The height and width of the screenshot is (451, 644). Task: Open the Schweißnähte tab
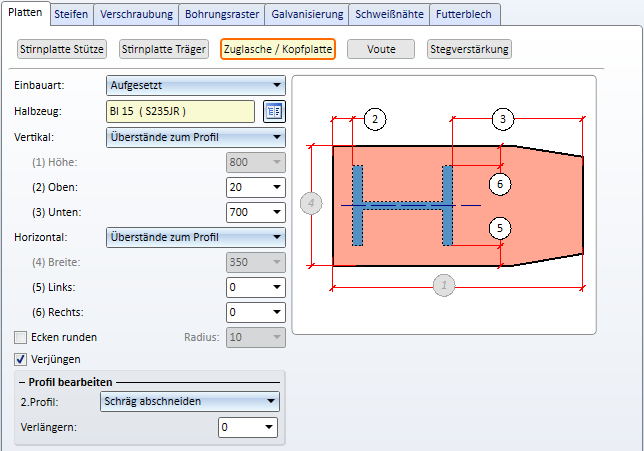[388, 14]
